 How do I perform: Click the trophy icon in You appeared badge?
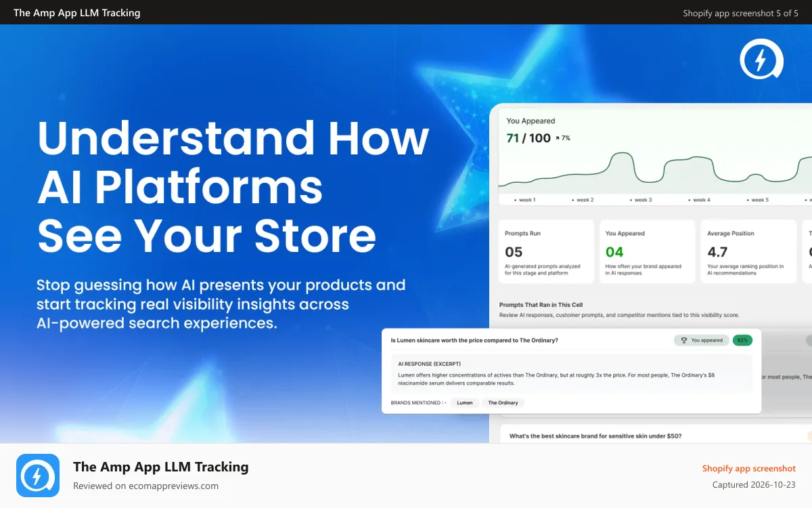click(x=684, y=340)
